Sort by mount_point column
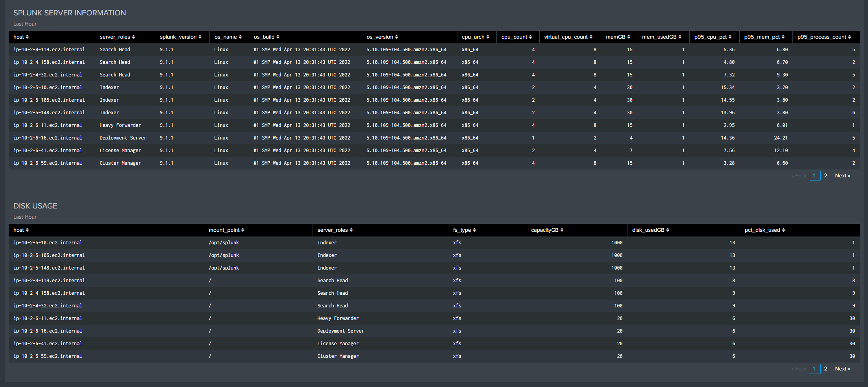868x387 pixels. tap(226, 230)
